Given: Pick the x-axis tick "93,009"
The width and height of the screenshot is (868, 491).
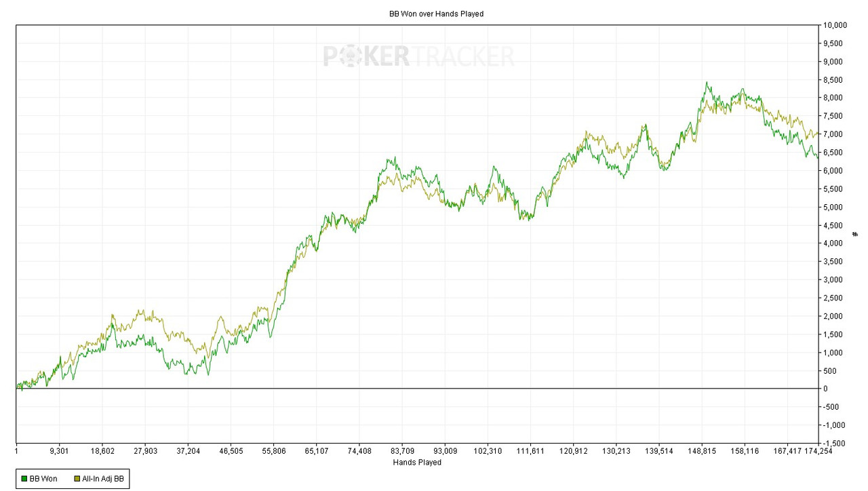Looking at the screenshot, I should click(x=445, y=450).
